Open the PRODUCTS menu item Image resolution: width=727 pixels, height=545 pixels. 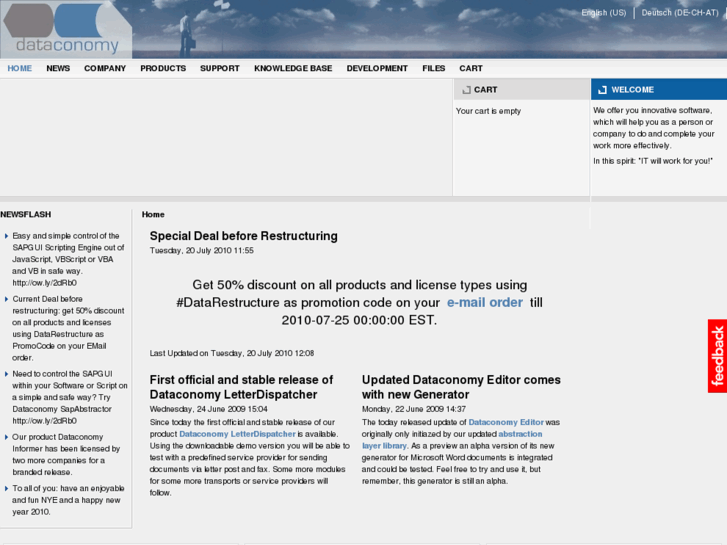tap(163, 68)
